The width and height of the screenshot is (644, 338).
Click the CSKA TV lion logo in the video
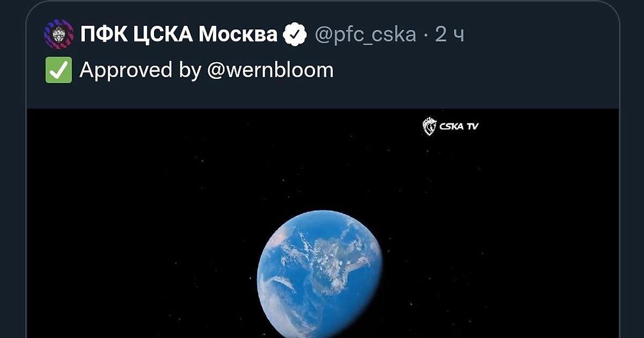pyautogui.click(x=429, y=127)
